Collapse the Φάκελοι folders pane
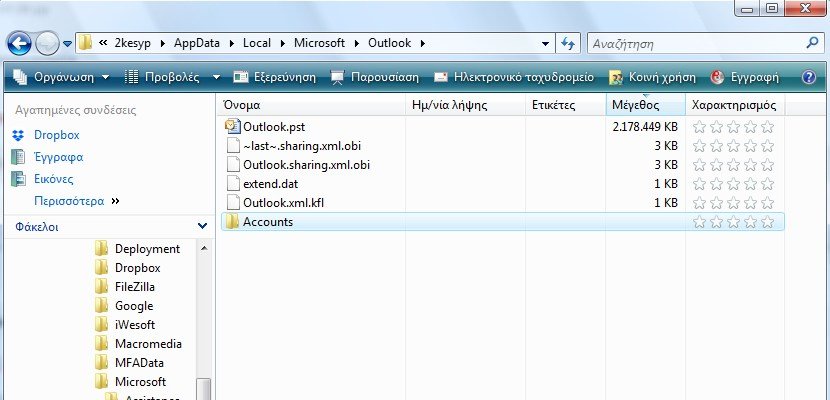This screenshot has height=400, width=830. (x=202, y=226)
